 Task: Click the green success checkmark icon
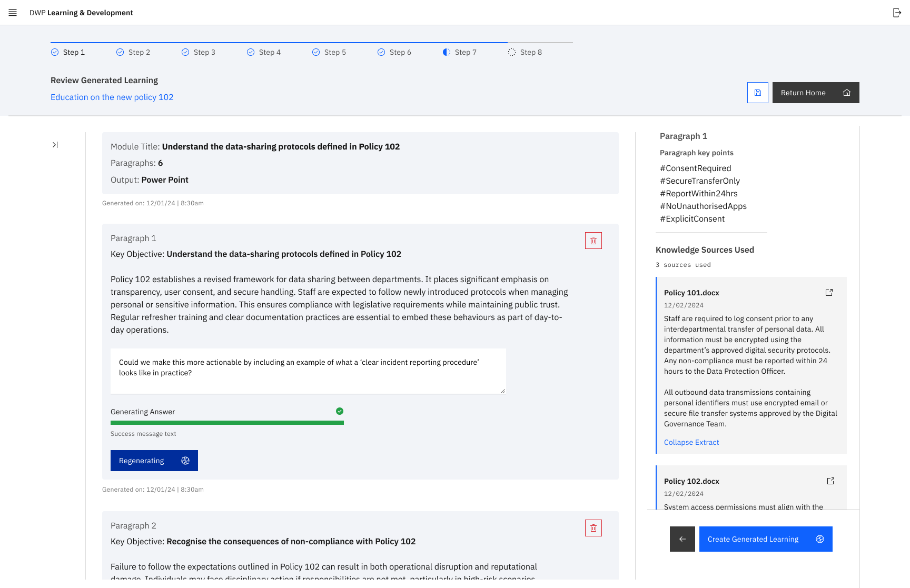pyautogui.click(x=340, y=411)
